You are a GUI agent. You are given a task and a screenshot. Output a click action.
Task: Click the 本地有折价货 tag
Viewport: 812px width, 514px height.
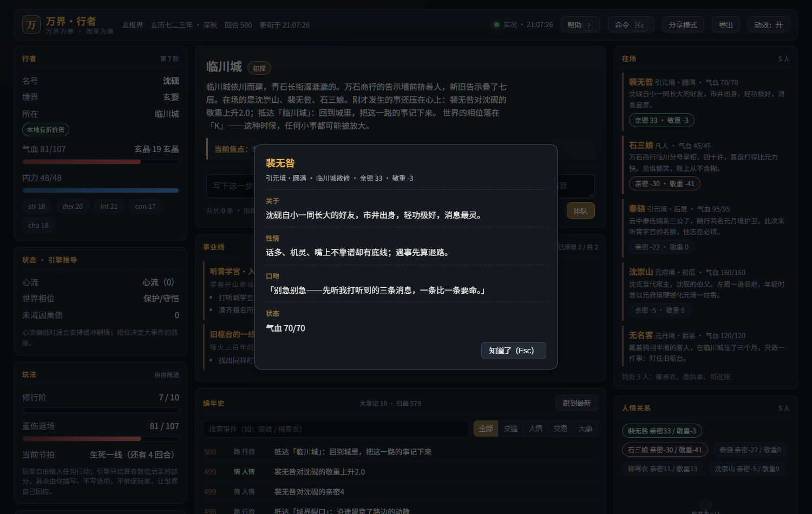(45, 130)
